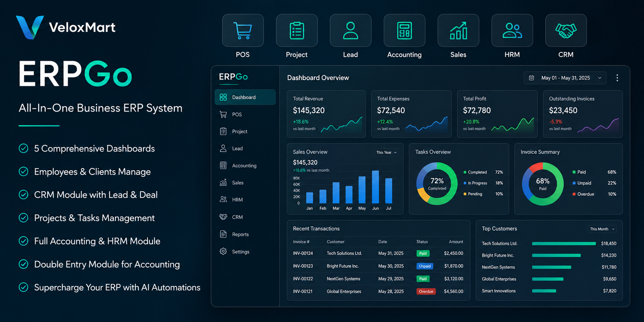Viewport: 644px width, 322px height.
Task: Click the Overdue status badge for INV-00121
Action: coord(426,292)
